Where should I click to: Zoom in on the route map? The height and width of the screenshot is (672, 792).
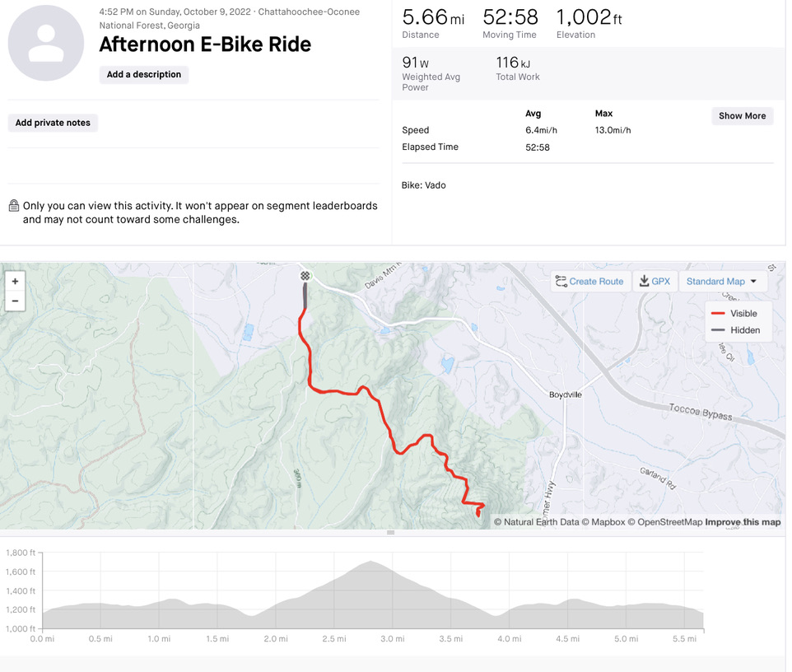pyautogui.click(x=15, y=282)
